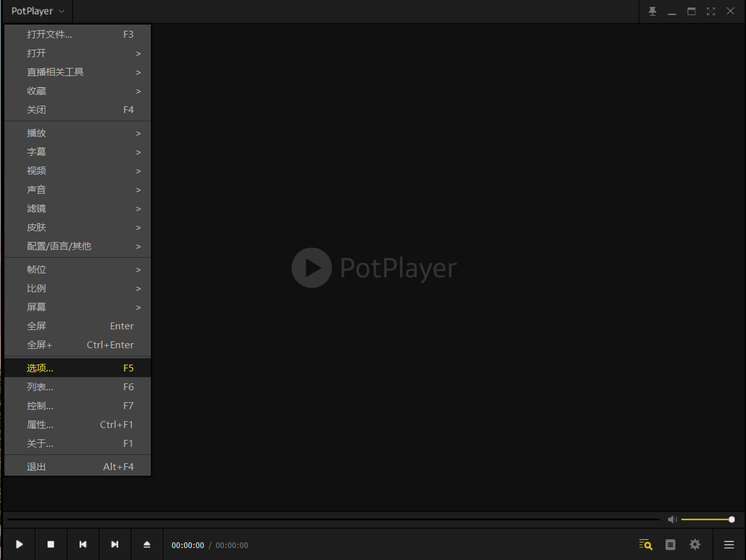Switch to fullscreen via title bar icon
This screenshot has width=746, height=560.
tap(711, 11)
